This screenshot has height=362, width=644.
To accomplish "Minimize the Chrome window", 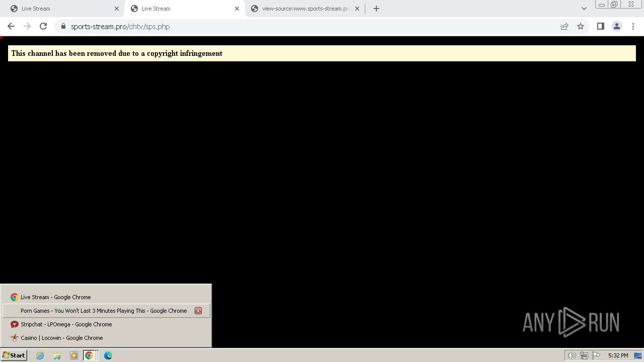I will (x=601, y=5).
